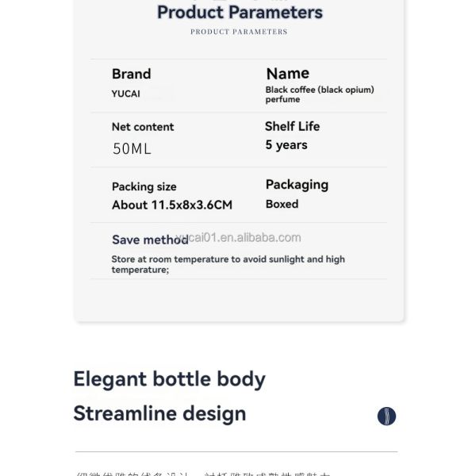The image size is (476, 476).
Task: Click the YUCAI brand value
Action: click(125, 94)
